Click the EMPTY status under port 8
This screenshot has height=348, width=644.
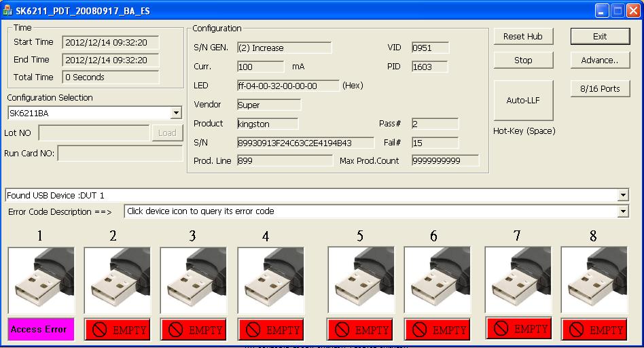pyautogui.click(x=594, y=330)
